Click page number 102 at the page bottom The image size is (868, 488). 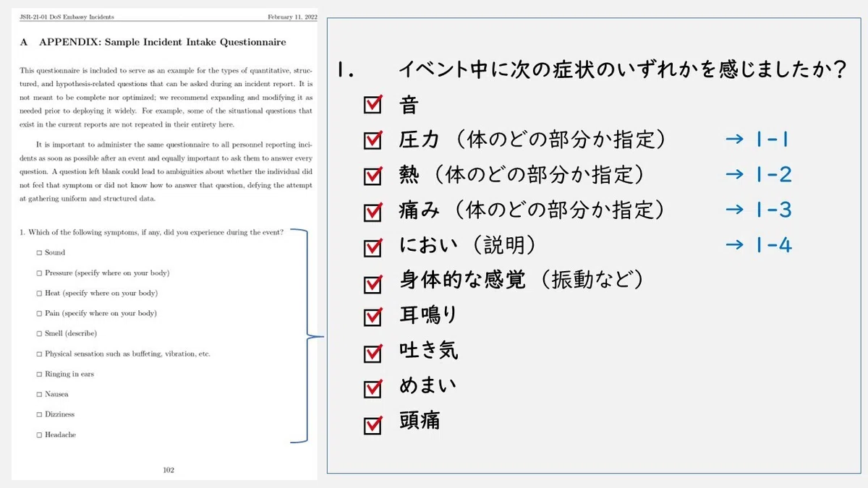point(168,470)
